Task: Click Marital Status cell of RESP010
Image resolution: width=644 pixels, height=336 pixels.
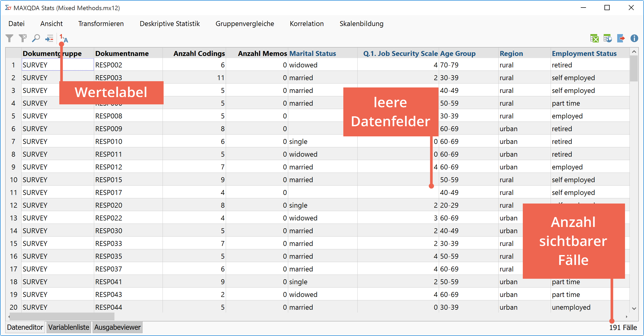Action: pos(323,141)
